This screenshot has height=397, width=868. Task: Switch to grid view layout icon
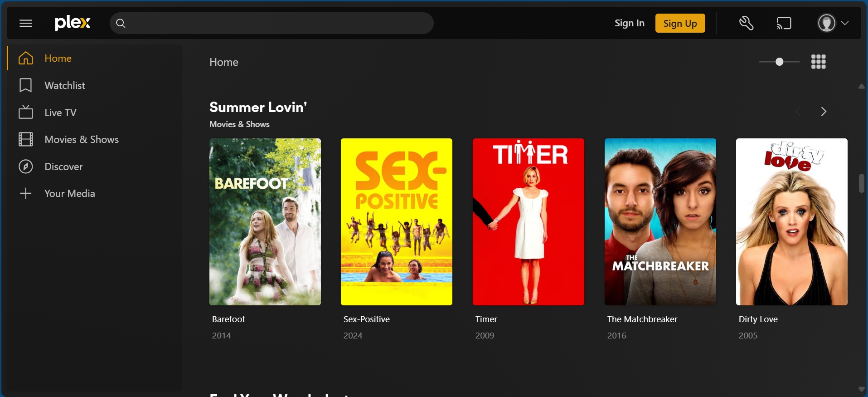click(x=818, y=62)
